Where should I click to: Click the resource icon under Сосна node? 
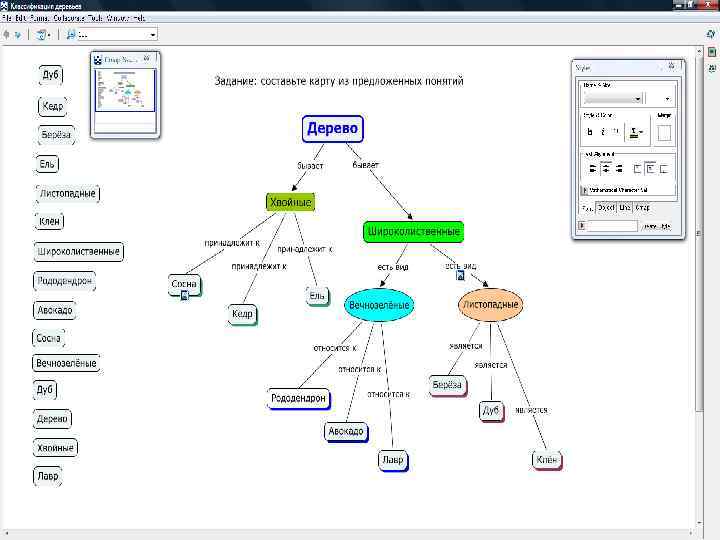point(185,295)
